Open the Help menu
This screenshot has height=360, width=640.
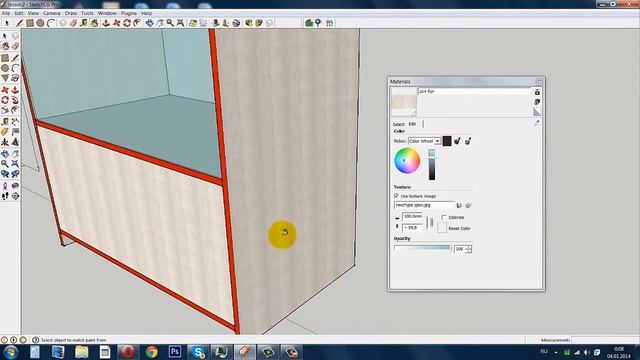[x=147, y=13]
